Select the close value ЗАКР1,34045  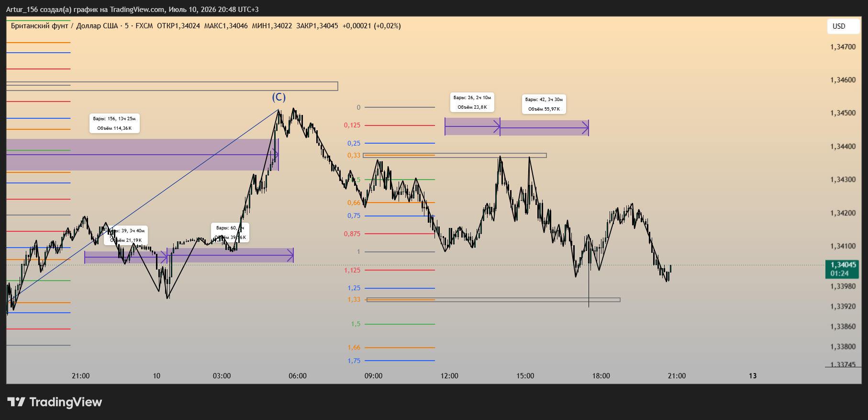tap(317, 26)
